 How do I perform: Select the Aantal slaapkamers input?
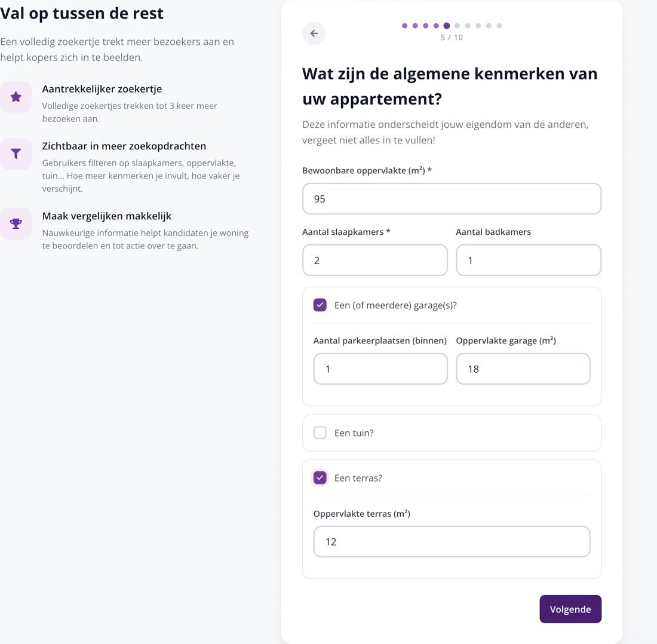[375, 260]
